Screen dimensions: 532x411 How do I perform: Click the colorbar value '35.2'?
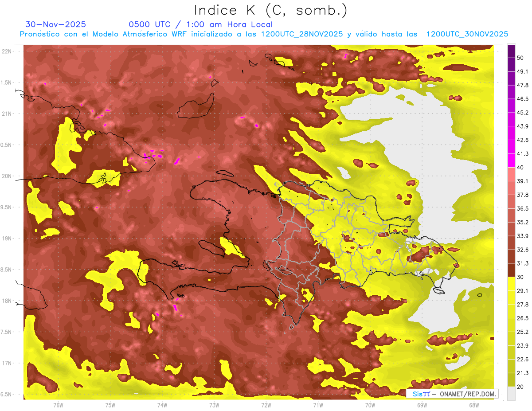pyautogui.click(x=523, y=223)
